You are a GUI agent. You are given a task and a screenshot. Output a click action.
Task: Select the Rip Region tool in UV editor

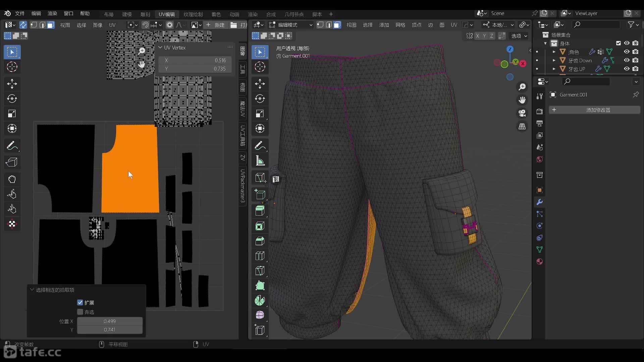(12, 162)
